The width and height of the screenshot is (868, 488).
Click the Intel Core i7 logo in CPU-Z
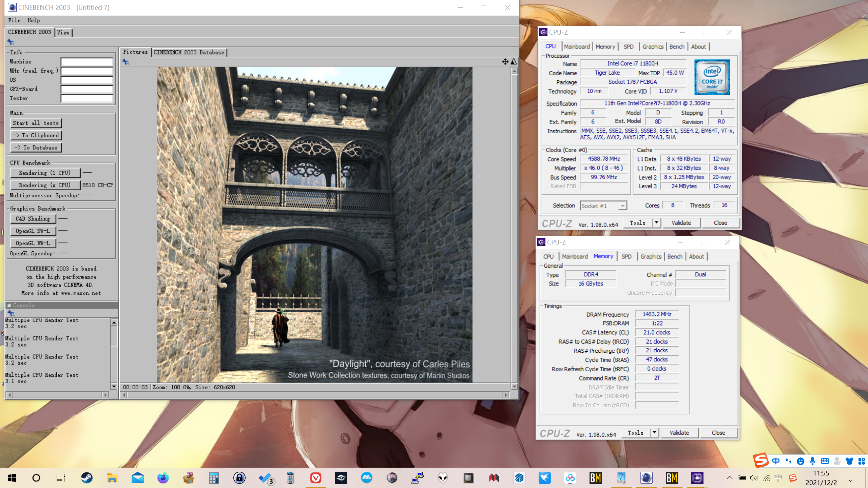click(712, 77)
